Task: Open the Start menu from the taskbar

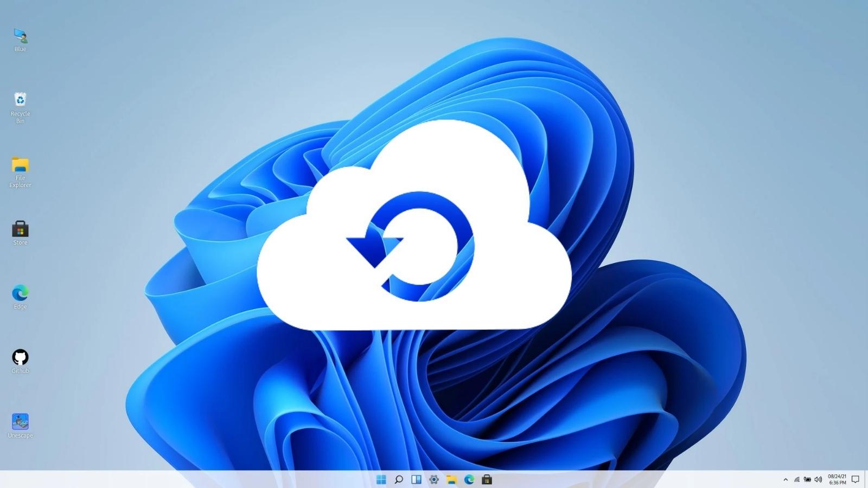Action: [381, 479]
